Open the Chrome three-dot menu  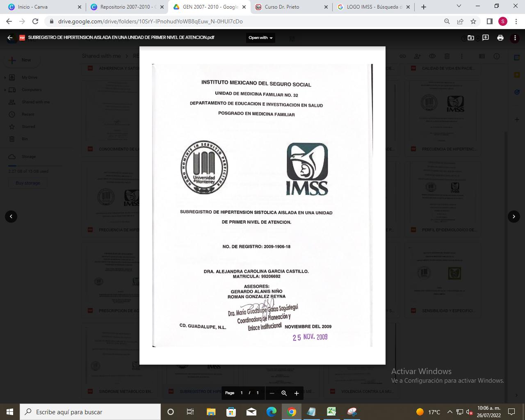pos(516,21)
